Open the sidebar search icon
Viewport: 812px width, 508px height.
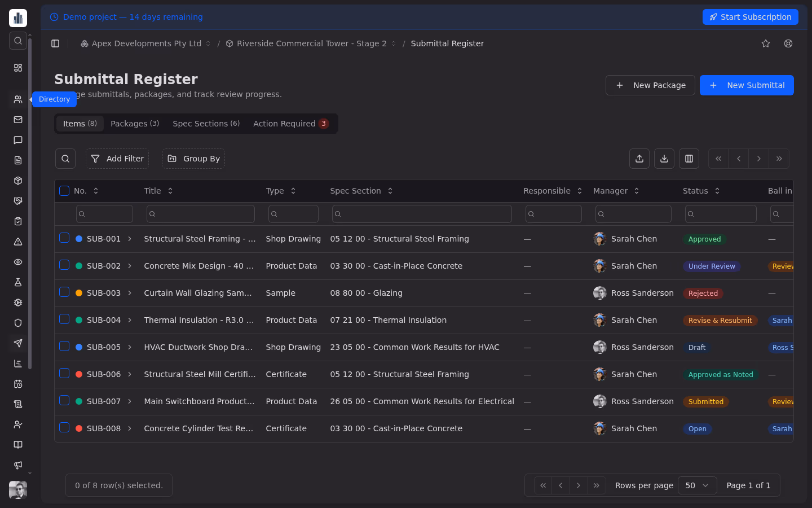pos(17,41)
